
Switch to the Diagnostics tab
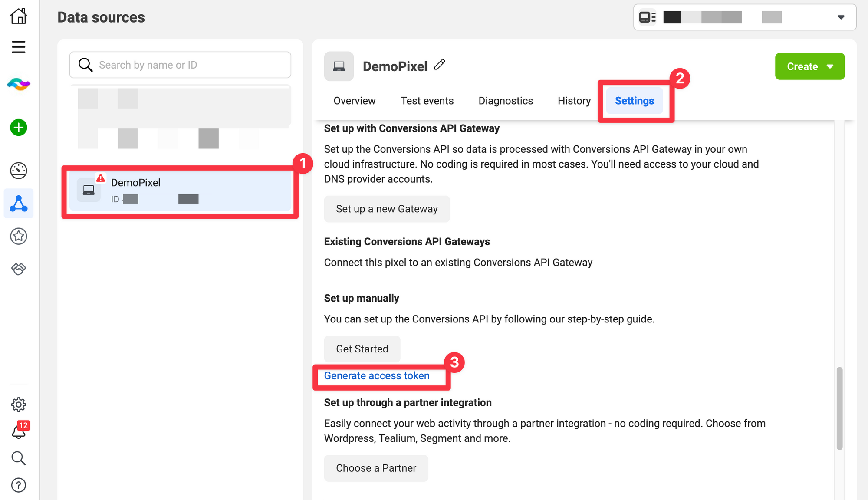click(x=506, y=101)
